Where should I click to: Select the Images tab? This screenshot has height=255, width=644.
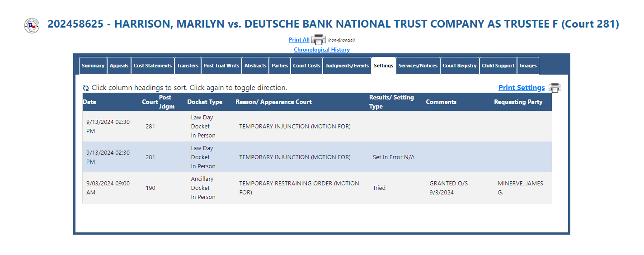[528, 66]
